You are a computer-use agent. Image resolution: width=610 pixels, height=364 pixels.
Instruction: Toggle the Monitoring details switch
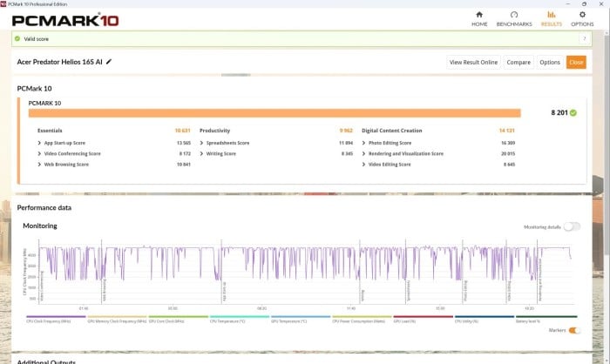click(572, 226)
